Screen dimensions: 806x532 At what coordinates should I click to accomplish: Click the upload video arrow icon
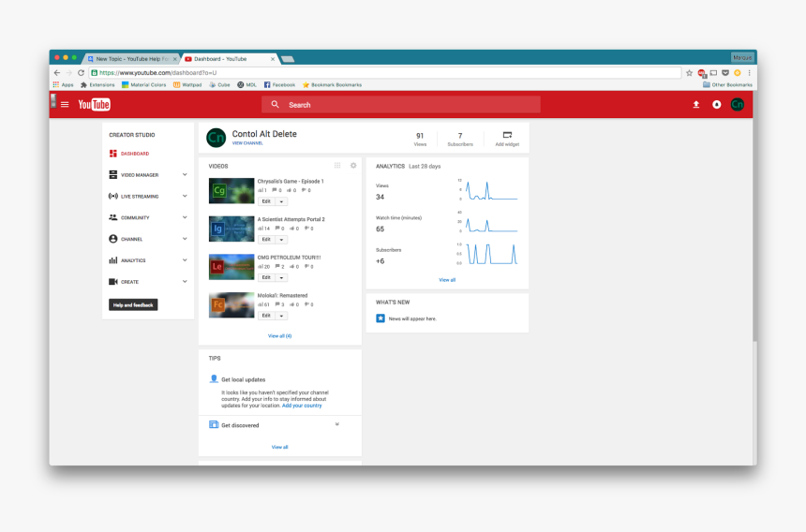696,105
